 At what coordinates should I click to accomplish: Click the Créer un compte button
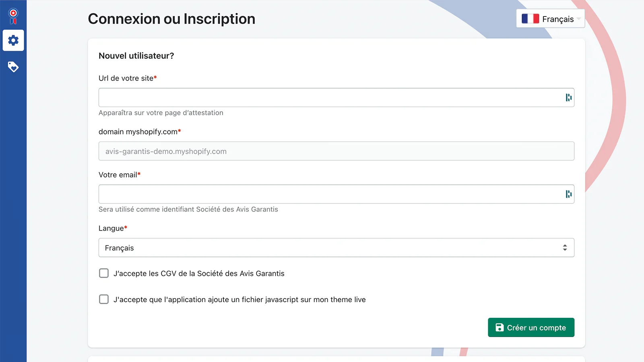point(531,327)
